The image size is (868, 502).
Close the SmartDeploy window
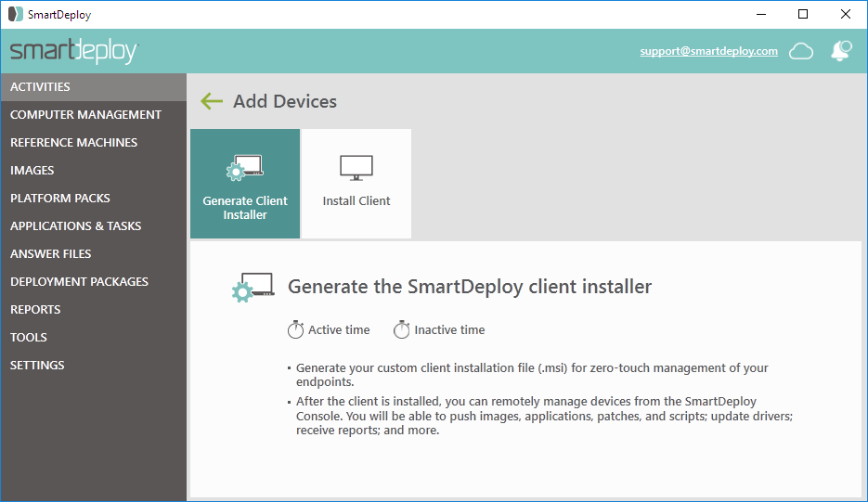click(x=846, y=15)
